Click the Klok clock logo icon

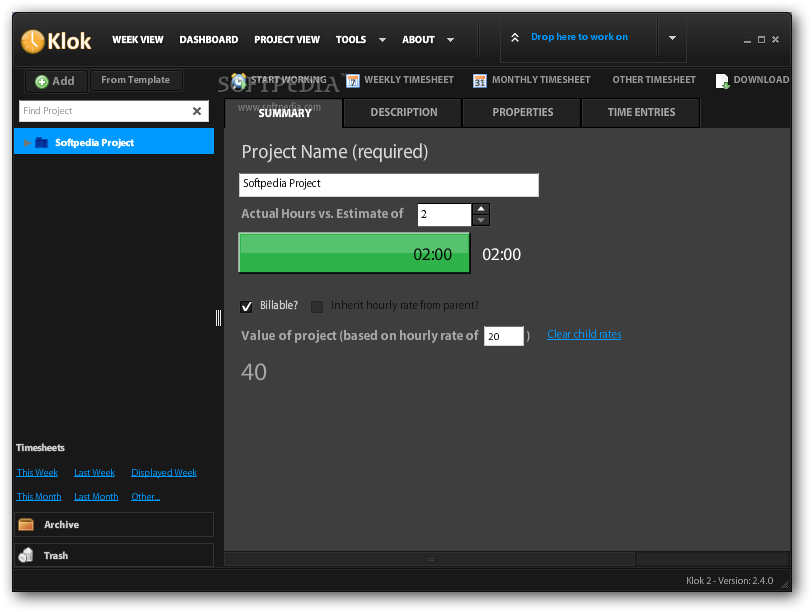pyautogui.click(x=33, y=41)
